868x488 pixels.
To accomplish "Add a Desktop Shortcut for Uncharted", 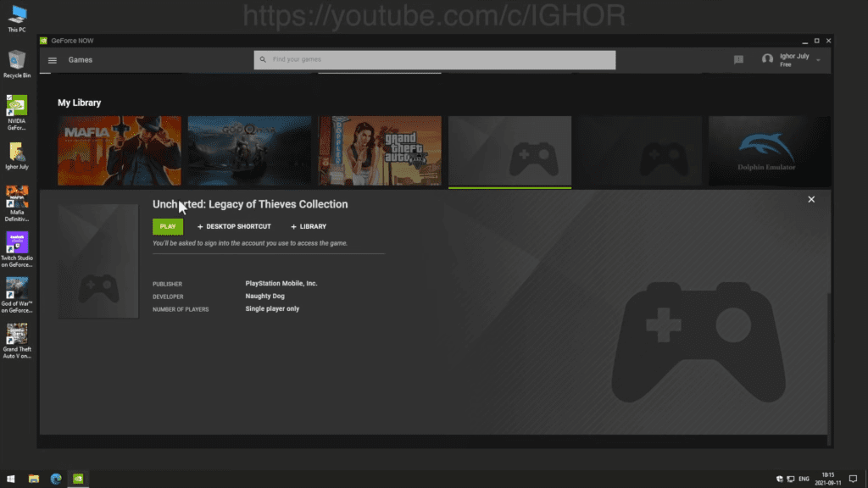I will click(234, 227).
